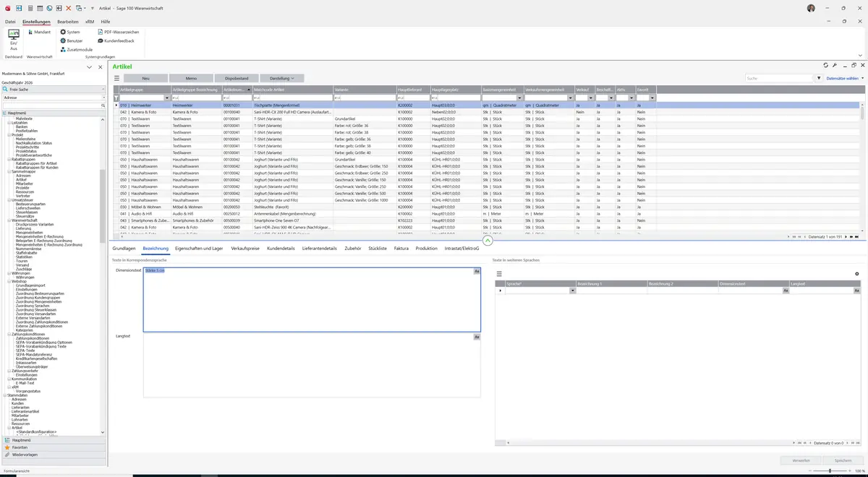Screen dimensions: 868x477
Task: Open the Sprache dropdown in language grid
Action: (x=572, y=291)
